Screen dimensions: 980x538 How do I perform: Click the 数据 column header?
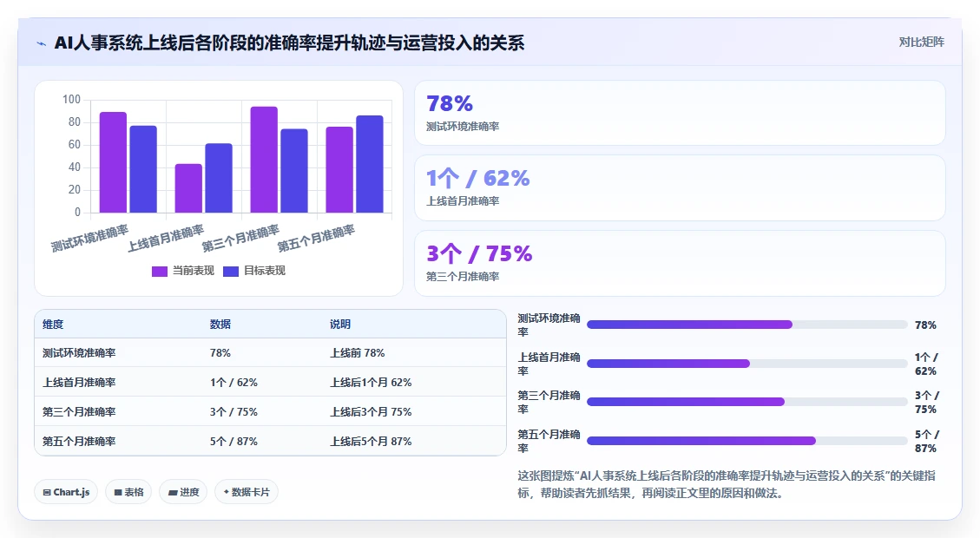[x=220, y=325]
